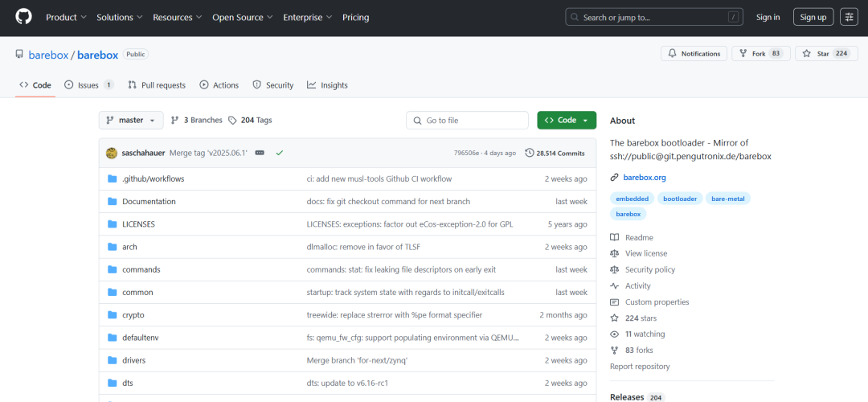Switch to the Security tab

[x=273, y=84]
